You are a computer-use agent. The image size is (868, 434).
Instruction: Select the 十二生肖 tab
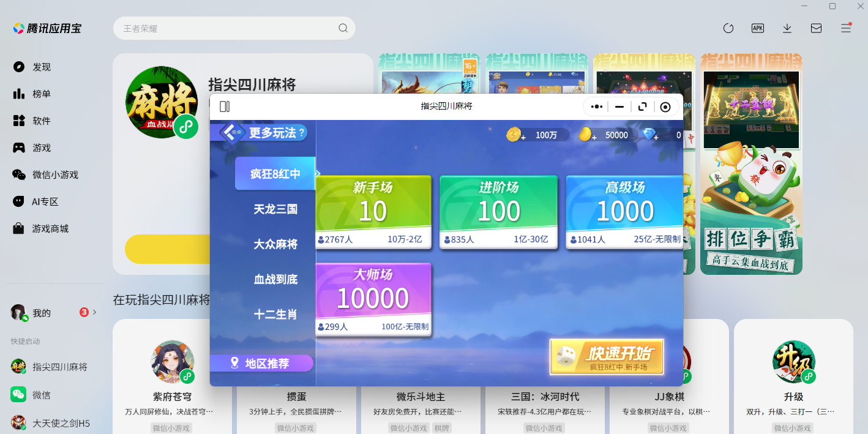click(275, 314)
